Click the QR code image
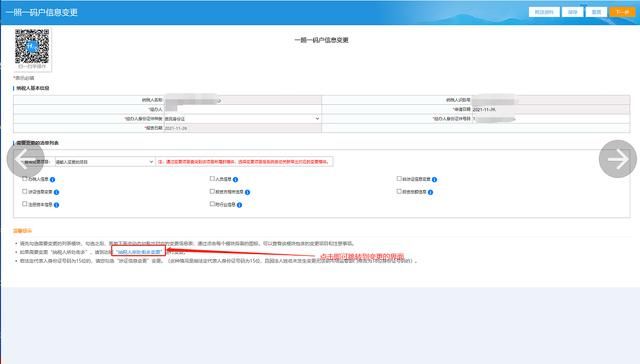Image resolution: width=640 pixels, height=364 pixels. [32, 46]
